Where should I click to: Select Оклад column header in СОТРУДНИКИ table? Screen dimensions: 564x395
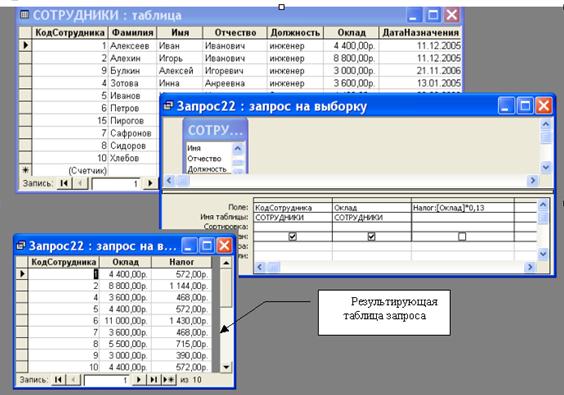coord(351,32)
